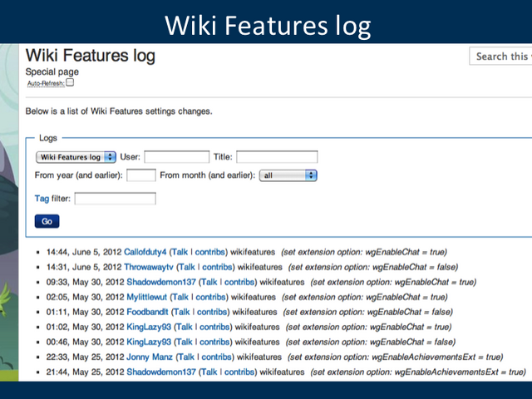The width and height of the screenshot is (532, 399).
Task: Open contribs link for Foodbandlt
Action: (212, 312)
